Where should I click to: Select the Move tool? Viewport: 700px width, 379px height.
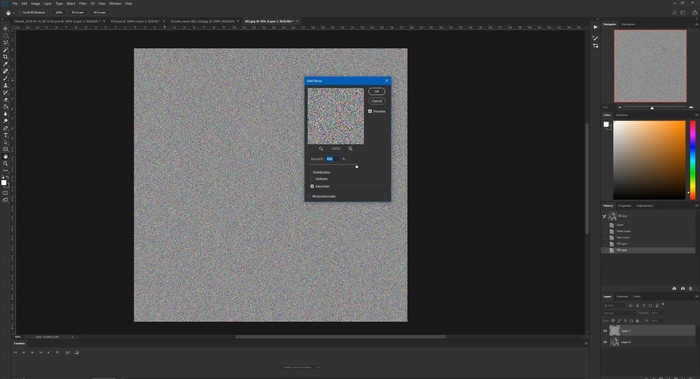tap(5, 29)
